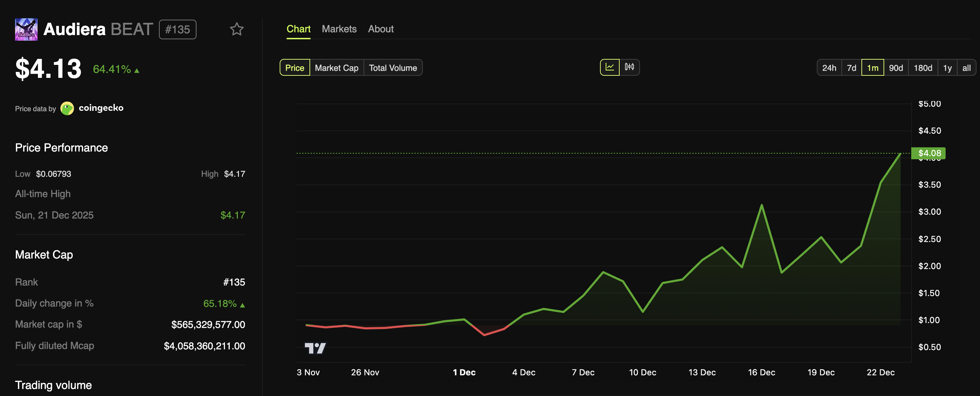The height and width of the screenshot is (396, 980).
Task: Click the coingecko price data link
Action: point(101,108)
